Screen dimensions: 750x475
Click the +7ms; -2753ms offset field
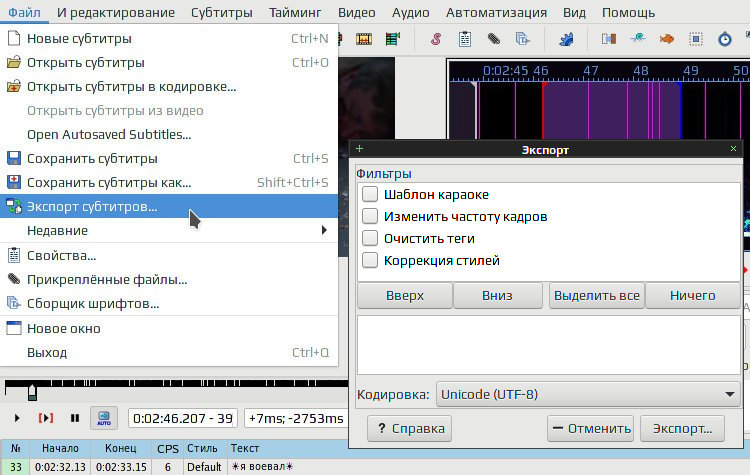[x=296, y=418]
